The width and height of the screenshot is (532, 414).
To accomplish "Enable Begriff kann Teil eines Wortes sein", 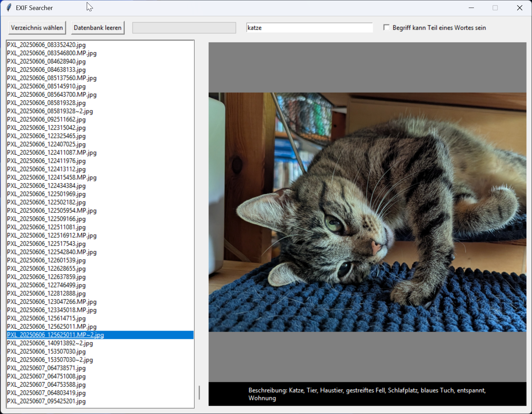I will 386,28.
